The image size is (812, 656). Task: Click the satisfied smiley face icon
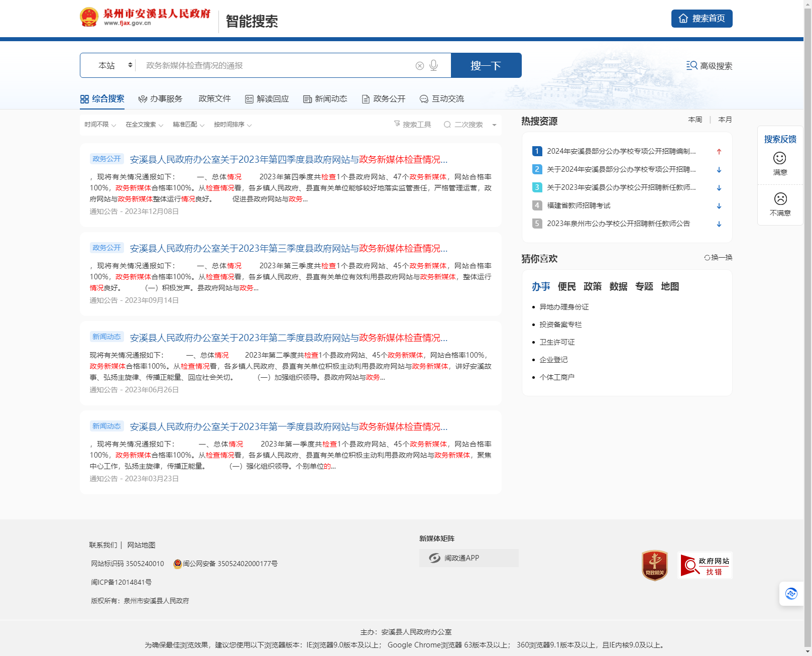point(779,159)
